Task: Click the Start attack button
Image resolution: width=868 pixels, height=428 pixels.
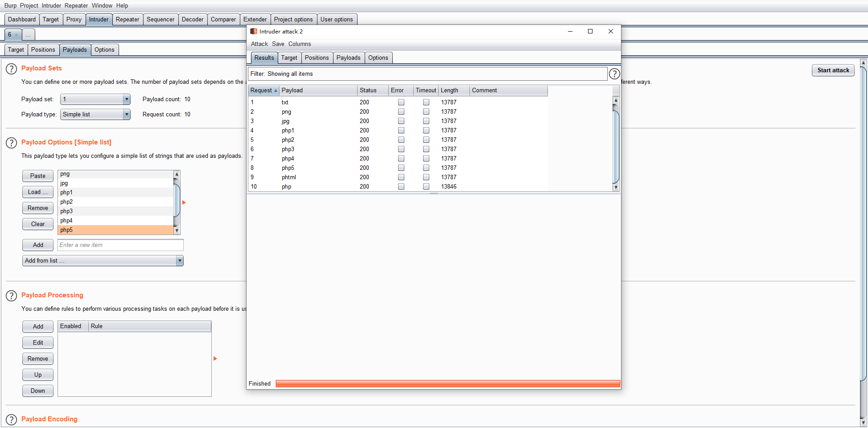Action: [x=833, y=70]
